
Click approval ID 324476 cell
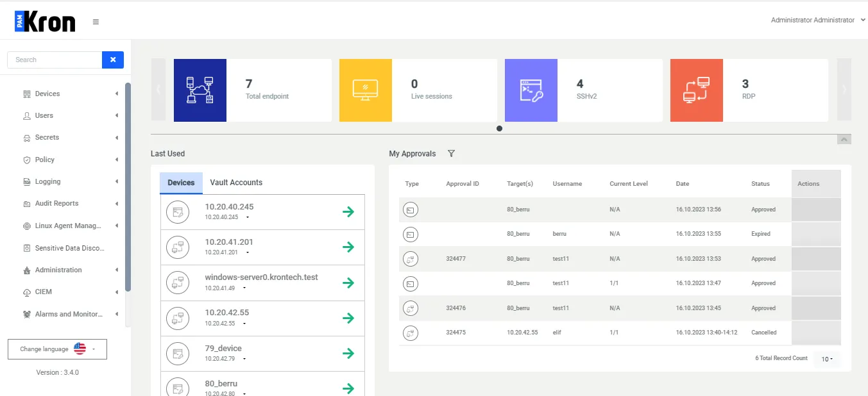tap(457, 308)
